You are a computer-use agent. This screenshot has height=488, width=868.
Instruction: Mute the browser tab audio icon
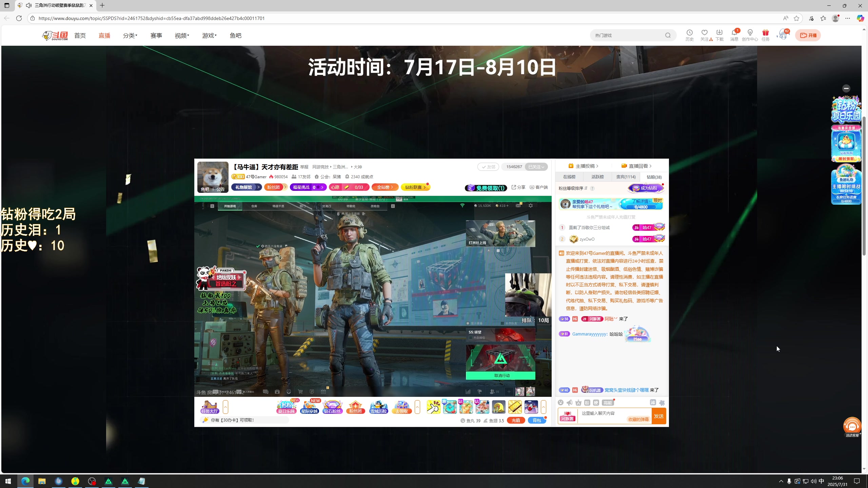tap(29, 5)
